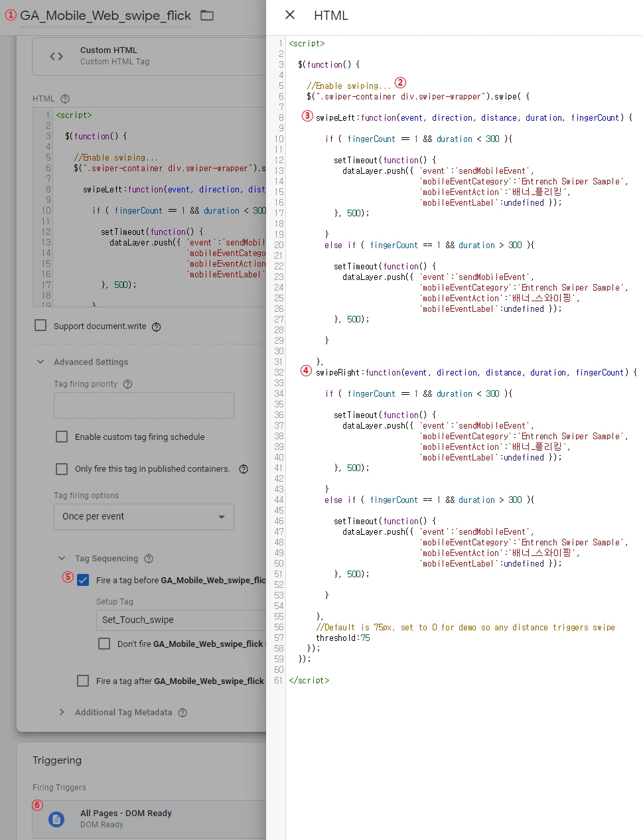Open help for published containers option

[x=244, y=469]
